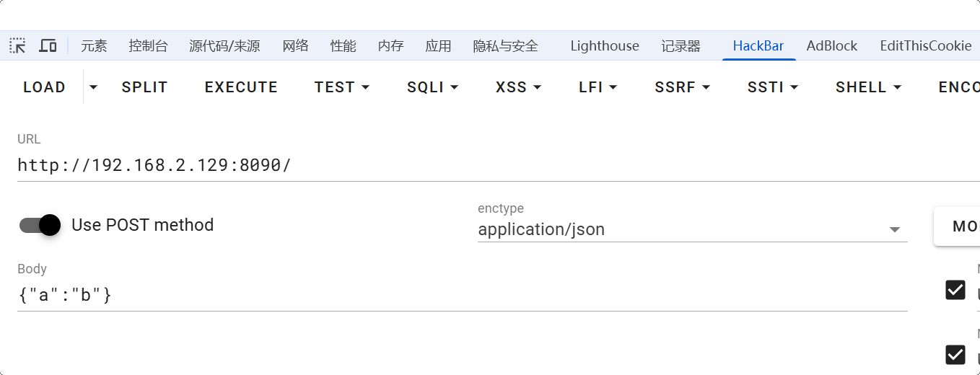Switch to the HackBar tab
Image resolution: width=980 pixels, height=375 pixels.
(x=758, y=46)
